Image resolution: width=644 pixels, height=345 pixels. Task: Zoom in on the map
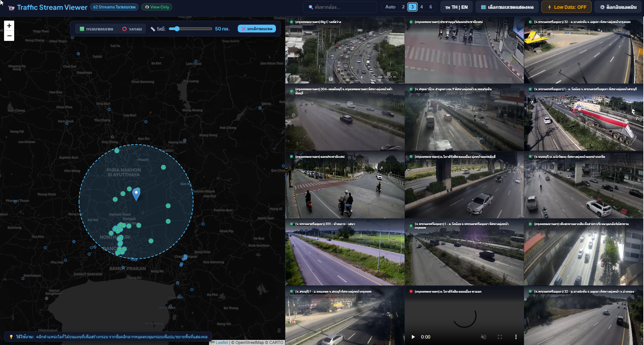pyautogui.click(x=9, y=26)
